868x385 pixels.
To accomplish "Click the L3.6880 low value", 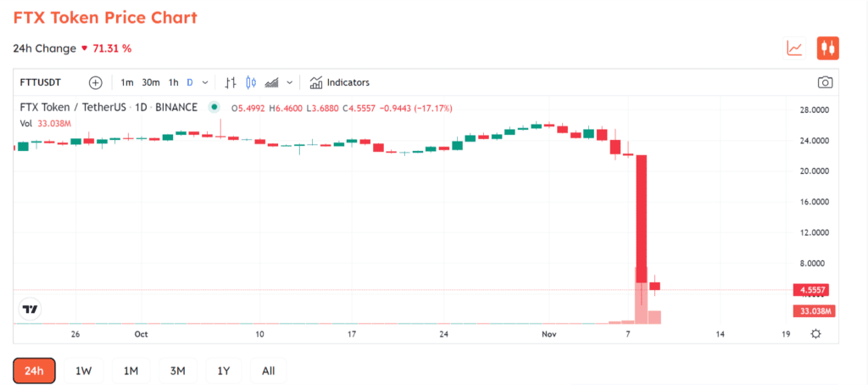I will (x=323, y=108).
